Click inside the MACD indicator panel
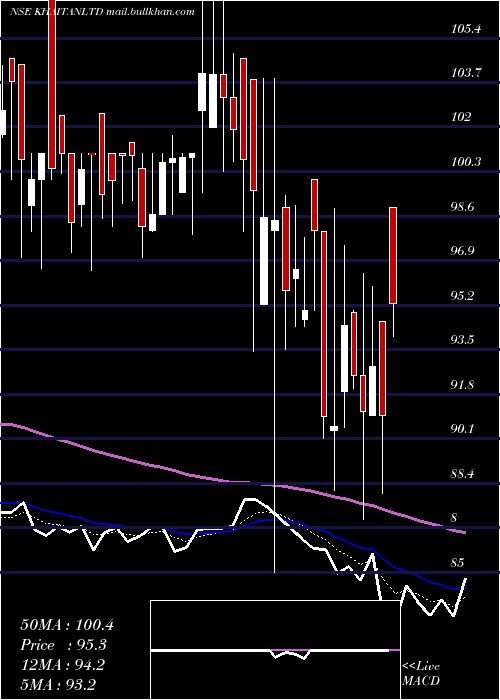500x700 pixels. coord(275,650)
